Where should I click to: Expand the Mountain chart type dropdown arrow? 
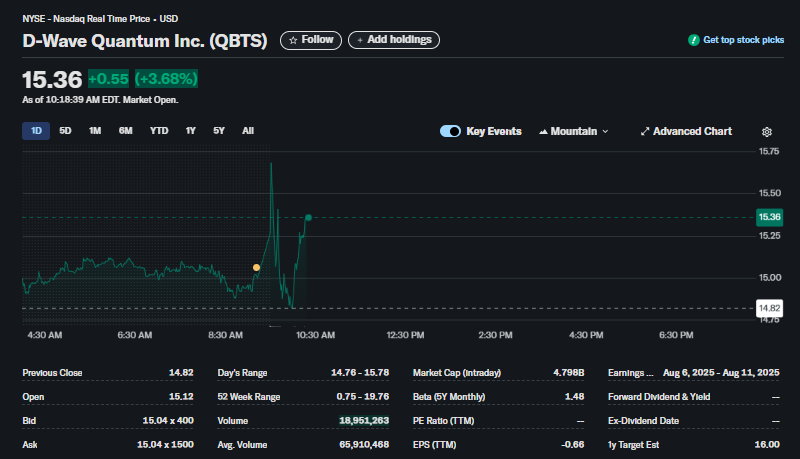point(605,132)
